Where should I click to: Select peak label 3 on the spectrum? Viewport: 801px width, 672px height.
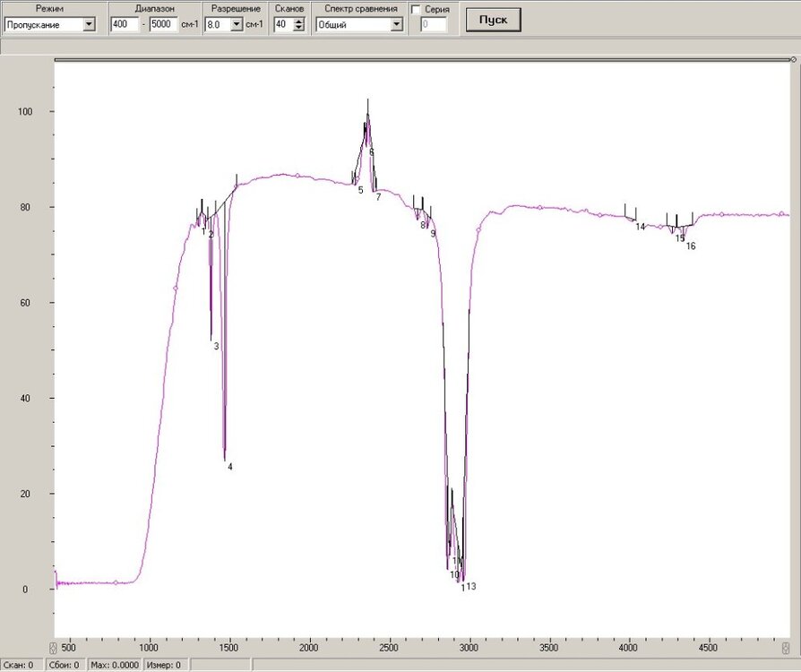216,346
